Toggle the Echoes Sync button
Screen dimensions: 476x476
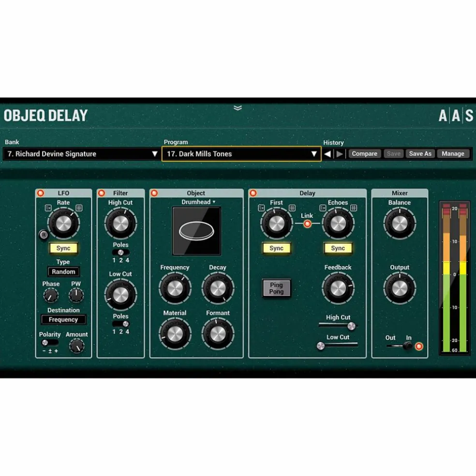point(338,248)
